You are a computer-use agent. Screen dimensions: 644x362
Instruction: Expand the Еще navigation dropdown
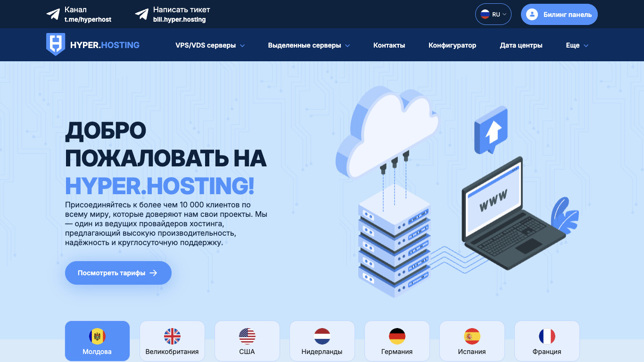(x=576, y=45)
